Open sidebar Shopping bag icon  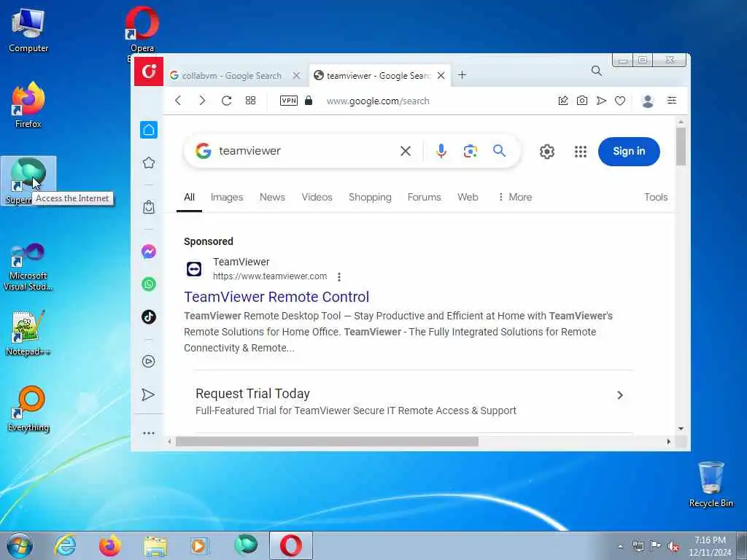coord(149,207)
